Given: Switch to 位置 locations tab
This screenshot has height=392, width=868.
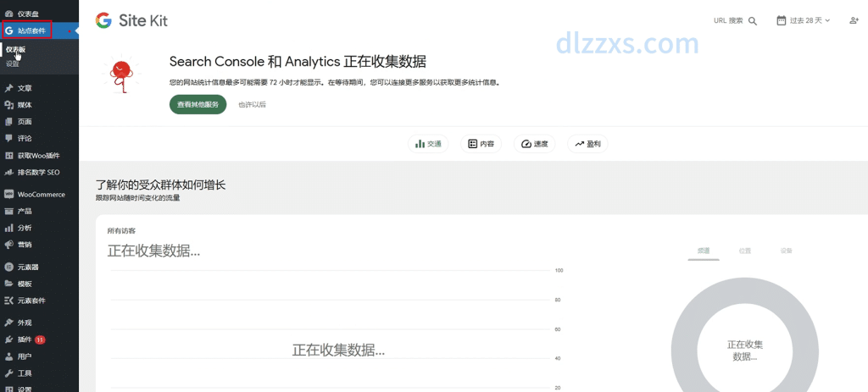Looking at the screenshot, I should tap(744, 251).
